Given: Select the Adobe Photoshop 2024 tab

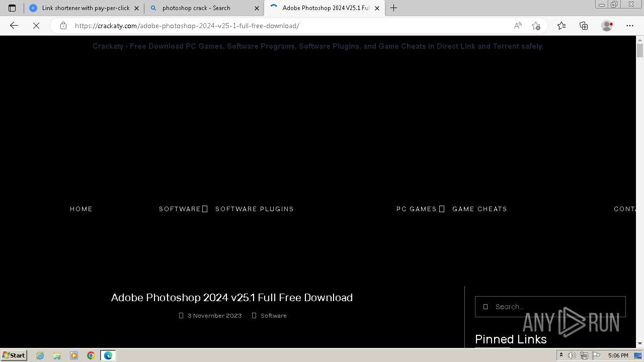Looking at the screenshot, I should click(325, 8).
